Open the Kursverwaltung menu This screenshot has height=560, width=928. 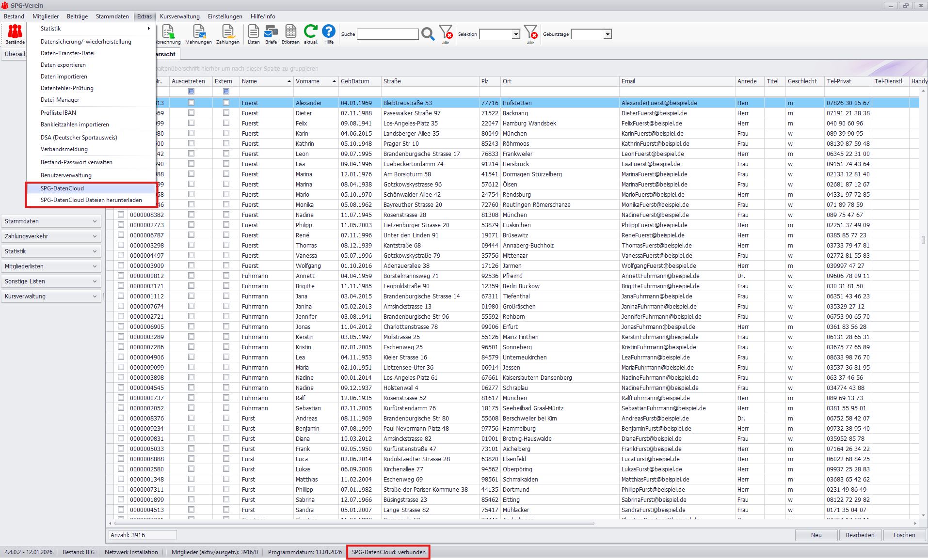[180, 16]
